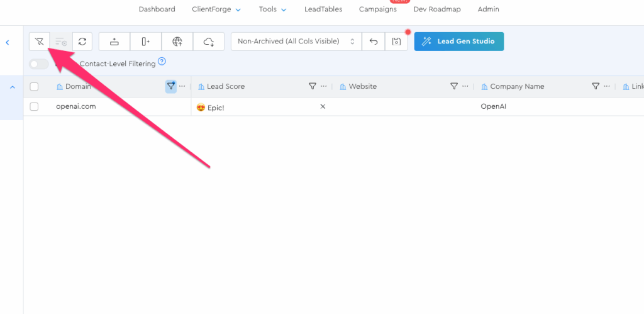Click the add column icon

(146, 42)
